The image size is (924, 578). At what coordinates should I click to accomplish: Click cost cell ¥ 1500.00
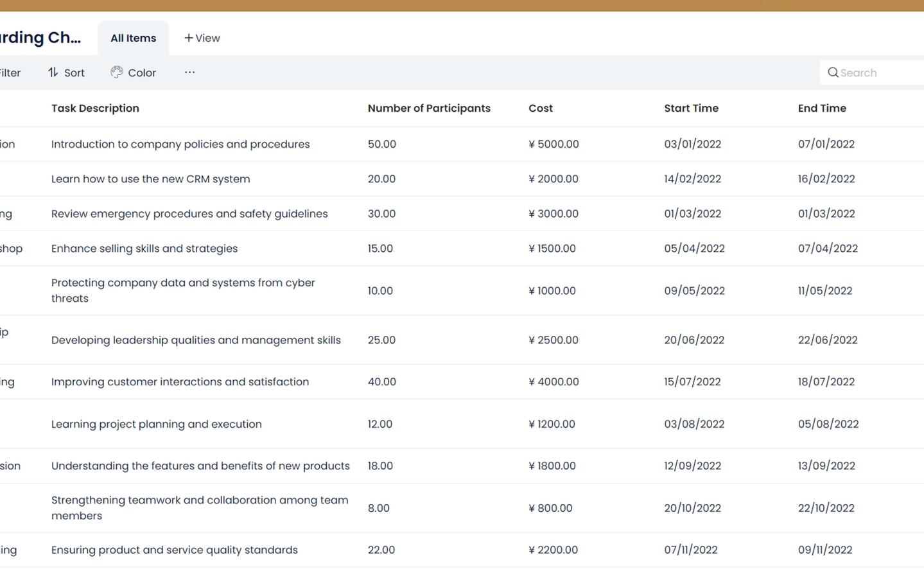[x=552, y=248]
